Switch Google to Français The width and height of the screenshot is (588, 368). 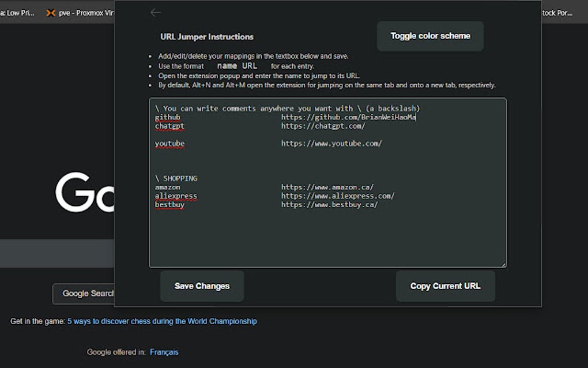tap(164, 352)
